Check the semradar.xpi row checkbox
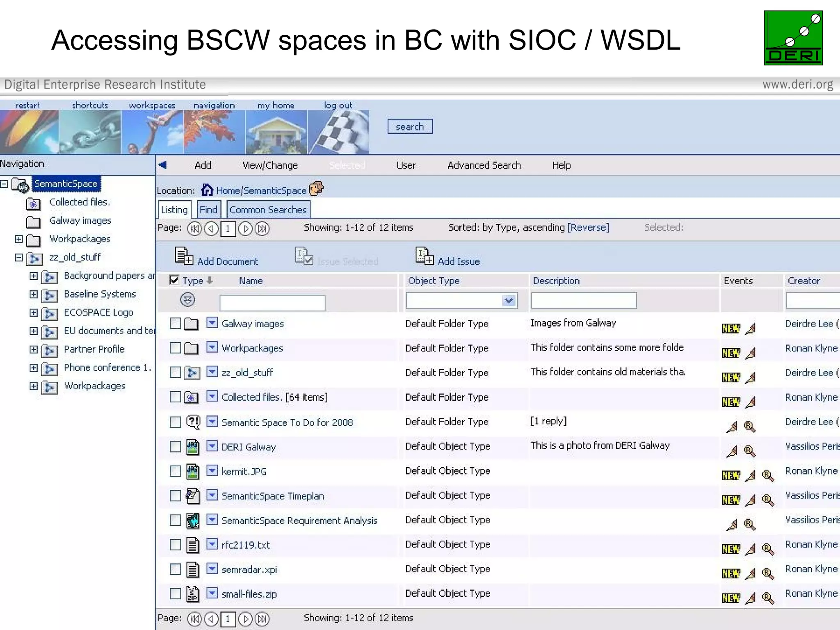The height and width of the screenshot is (630, 840). click(x=175, y=569)
